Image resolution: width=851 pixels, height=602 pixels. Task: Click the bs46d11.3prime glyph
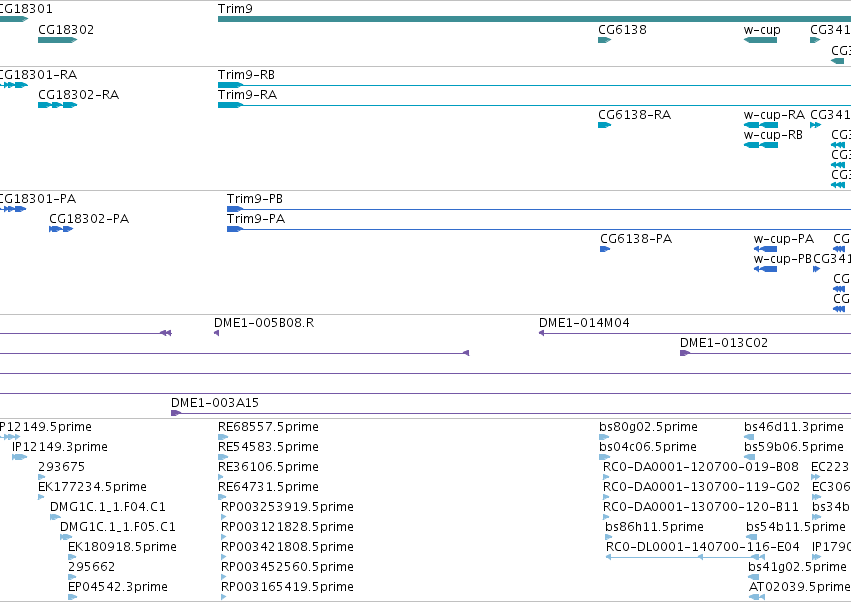click(749, 437)
